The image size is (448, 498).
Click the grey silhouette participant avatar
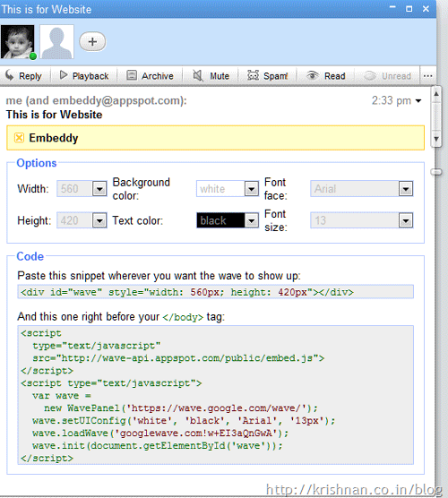56,41
